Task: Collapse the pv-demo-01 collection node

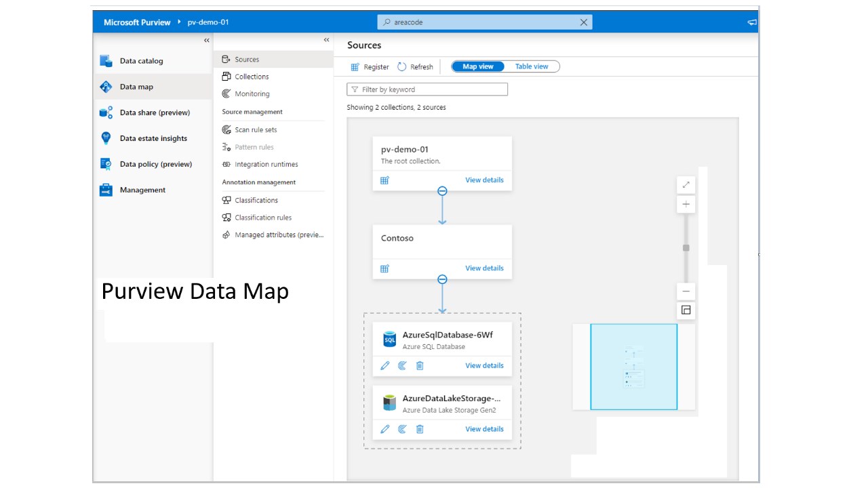Action: (x=442, y=191)
